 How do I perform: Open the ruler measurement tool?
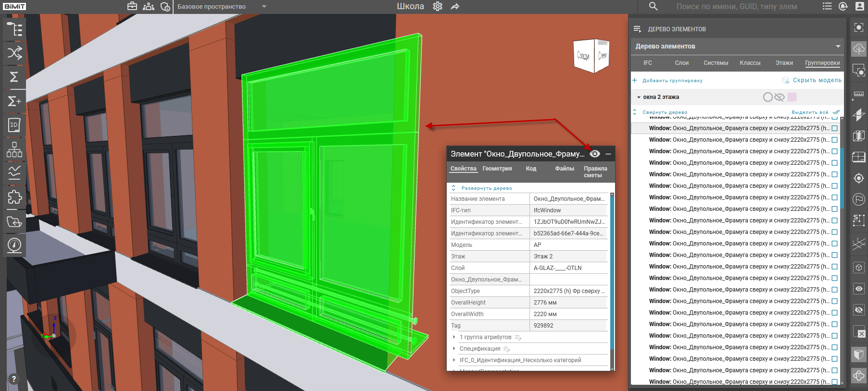(859, 94)
